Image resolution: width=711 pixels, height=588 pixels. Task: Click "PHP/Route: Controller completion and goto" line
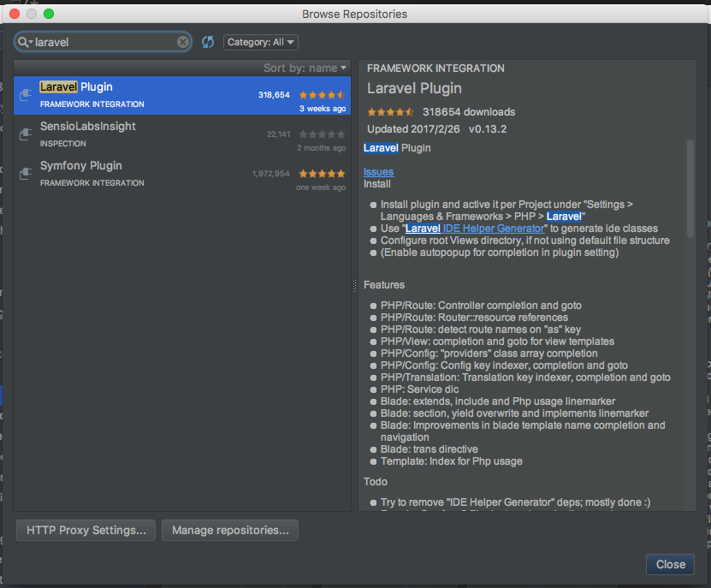[481, 306]
